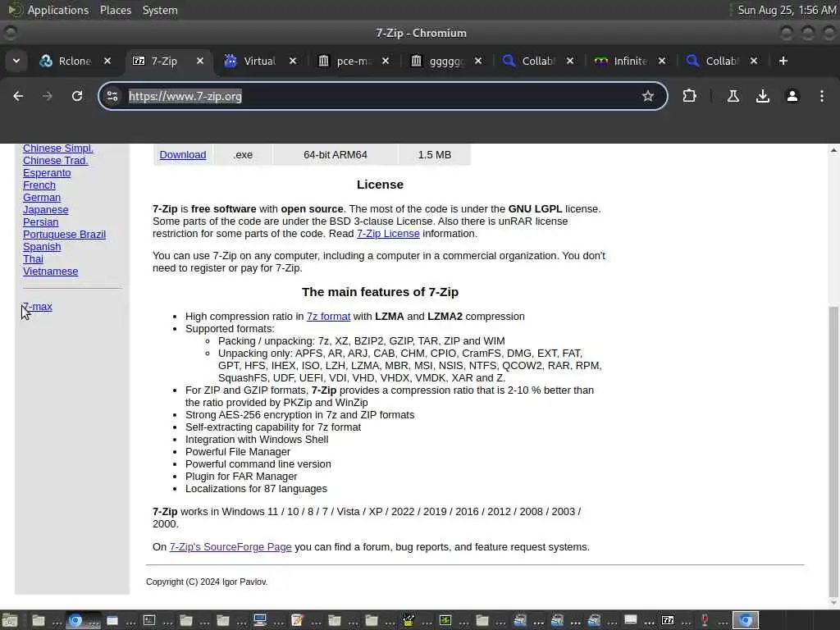The width and height of the screenshot is (840, 630).
Task: Open the 7-max sidebar link
Action: tap(38, 307)
